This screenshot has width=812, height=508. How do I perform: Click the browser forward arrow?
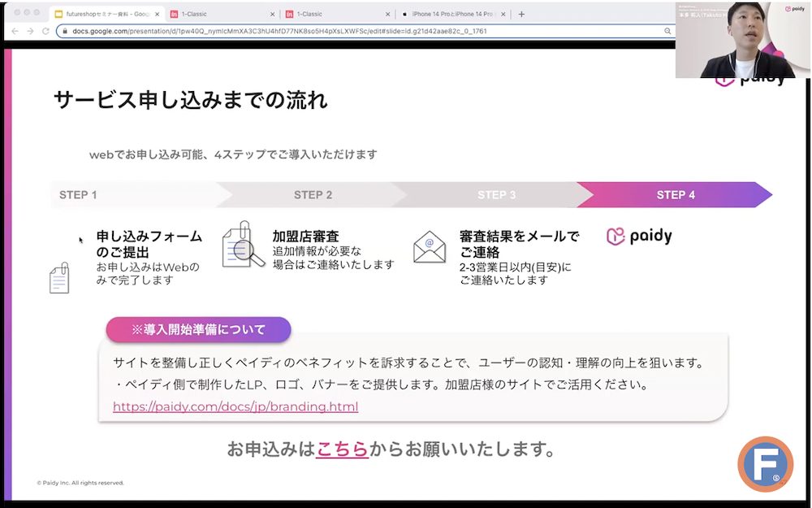[x=30, y=31]
